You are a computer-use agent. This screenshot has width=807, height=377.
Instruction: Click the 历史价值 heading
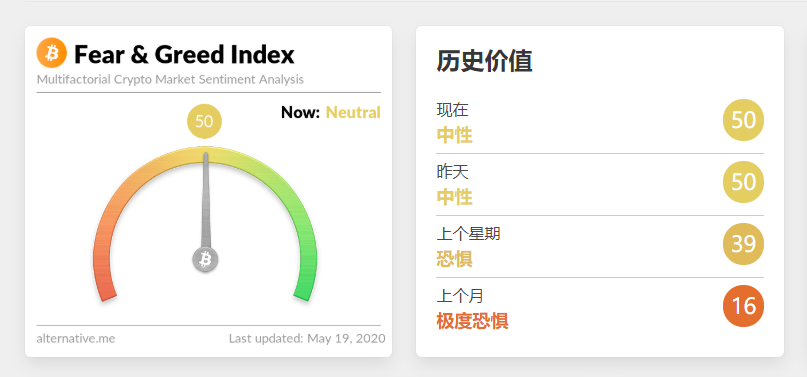pyautogui.click(x=484, y=61)
